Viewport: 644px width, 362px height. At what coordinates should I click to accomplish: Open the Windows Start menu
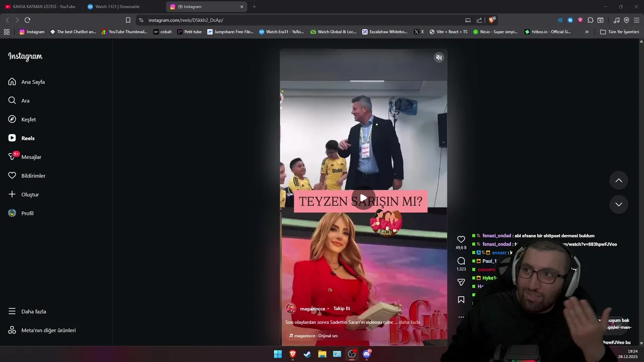[278, 354]
